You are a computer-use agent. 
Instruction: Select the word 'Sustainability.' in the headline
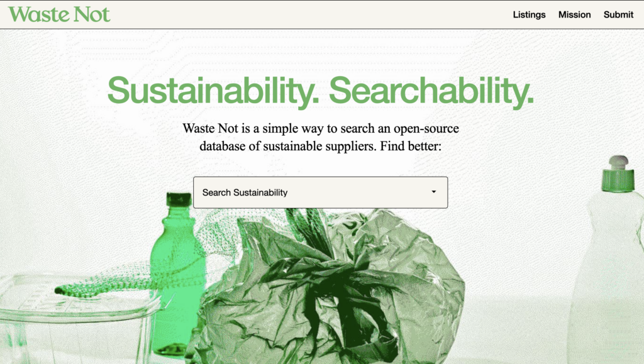(x=213, y=91)
